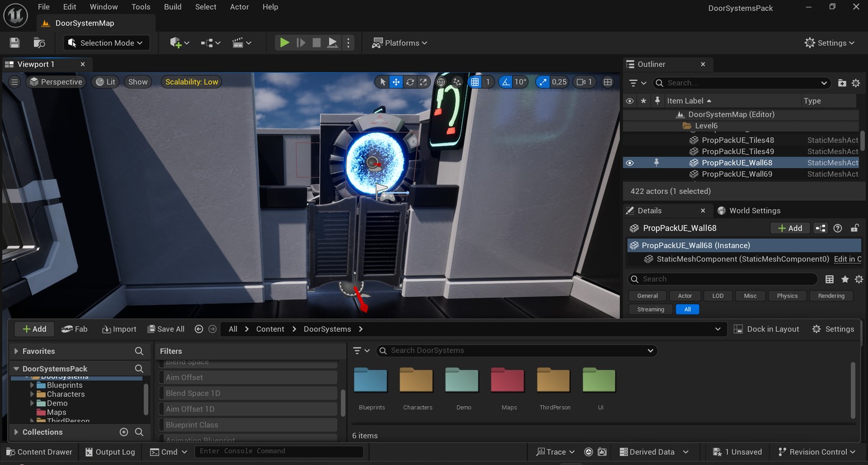Open the Build menu
Image resolution: width=868 pixels, height=465 pixels.
[x=173, y=7]
